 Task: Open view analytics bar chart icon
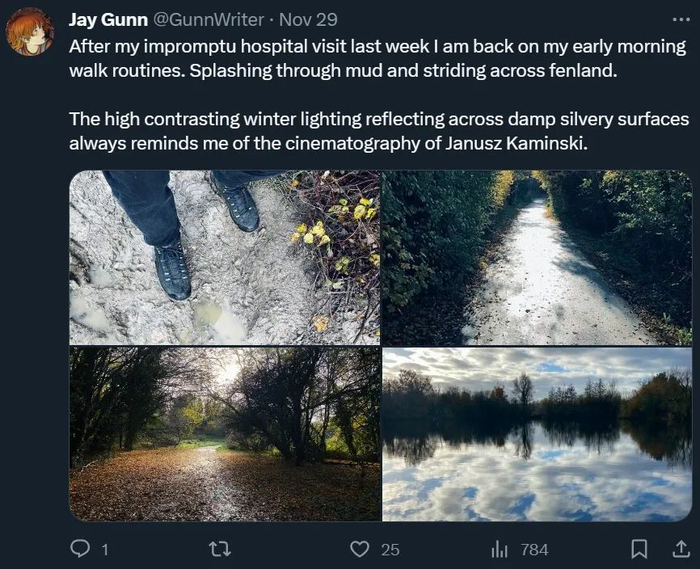(500, 549)
